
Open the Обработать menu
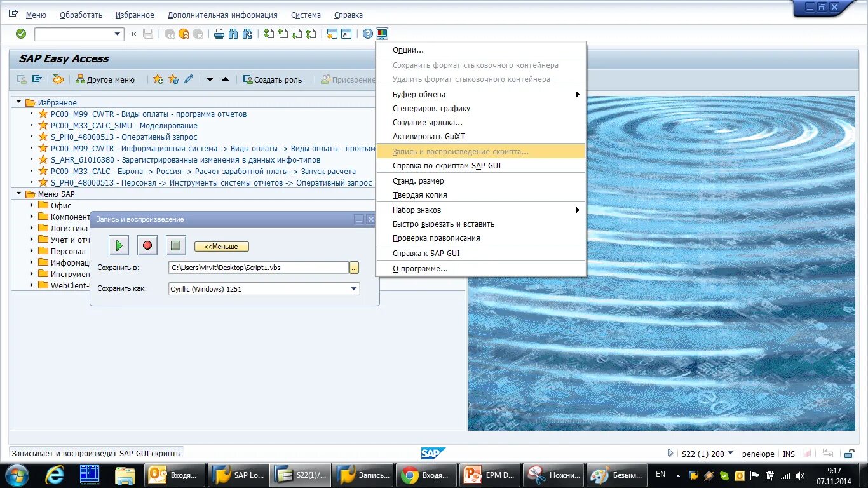81,15
